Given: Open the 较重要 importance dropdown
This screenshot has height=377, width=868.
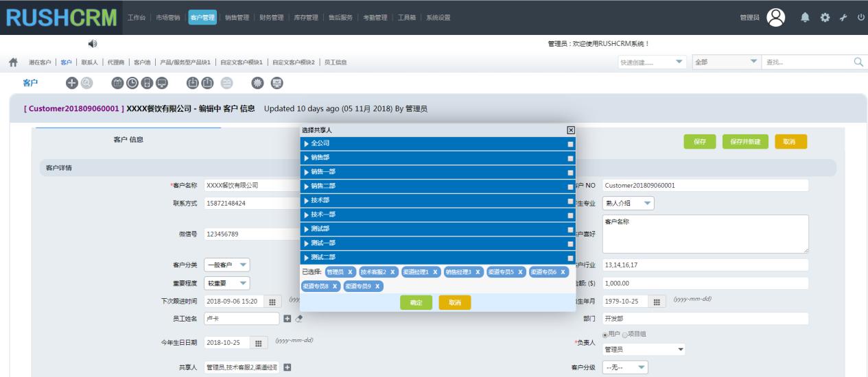Looking at the screenshot, I should click(x=228, y=283).
